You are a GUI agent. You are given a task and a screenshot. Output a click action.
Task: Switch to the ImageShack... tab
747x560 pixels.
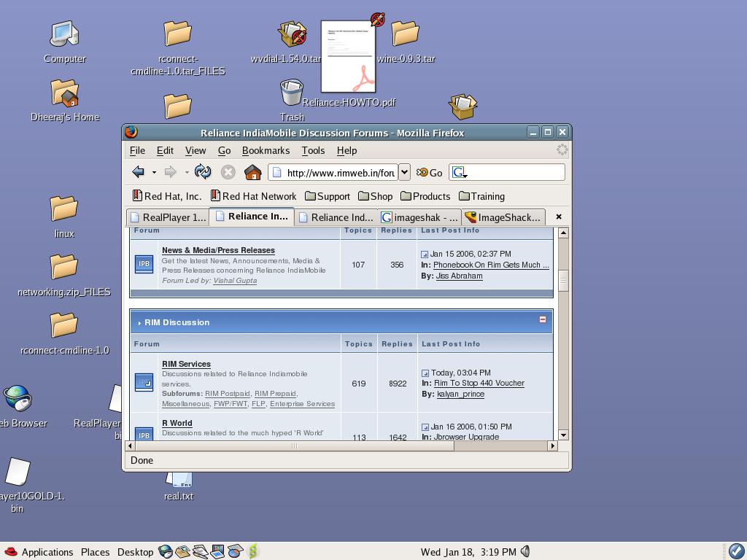504,217
